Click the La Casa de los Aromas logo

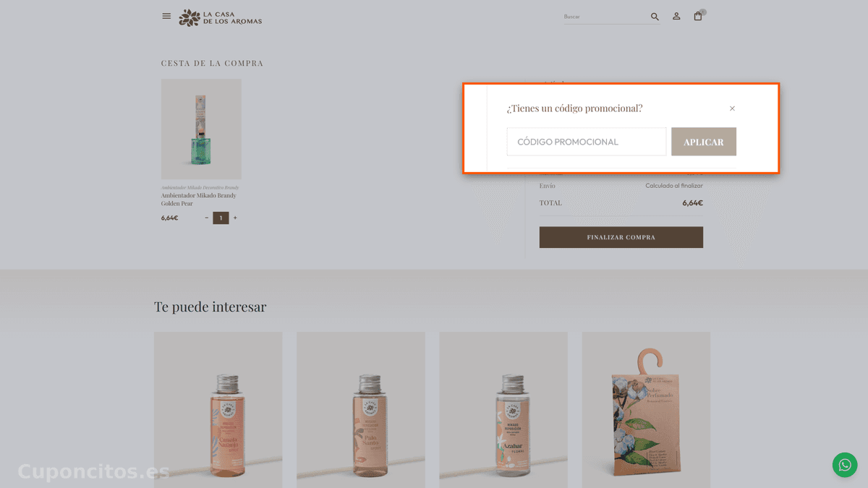[221, 17]
